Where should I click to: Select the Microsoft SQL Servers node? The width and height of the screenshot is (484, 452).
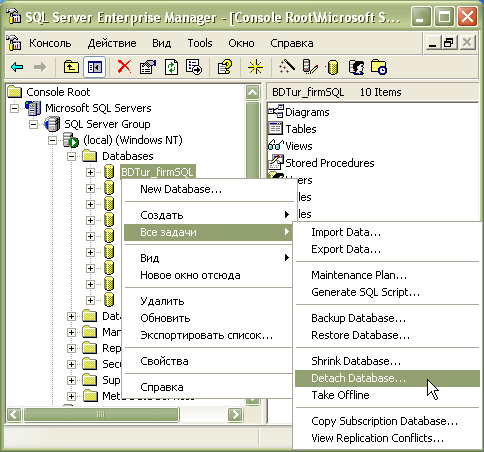(x=98, y=108)
